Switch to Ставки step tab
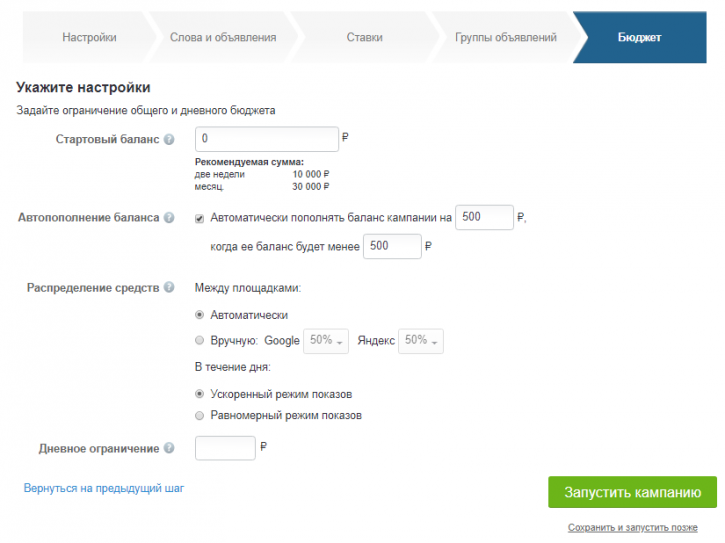This screenshot has width=725, height=543. (364, 37)
